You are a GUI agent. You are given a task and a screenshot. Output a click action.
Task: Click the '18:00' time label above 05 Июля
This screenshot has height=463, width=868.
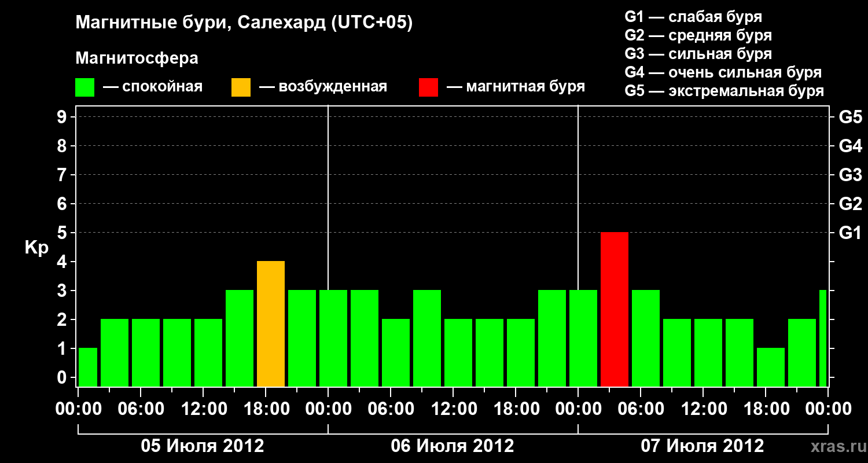pyautogui.click(x=266, y=409)
